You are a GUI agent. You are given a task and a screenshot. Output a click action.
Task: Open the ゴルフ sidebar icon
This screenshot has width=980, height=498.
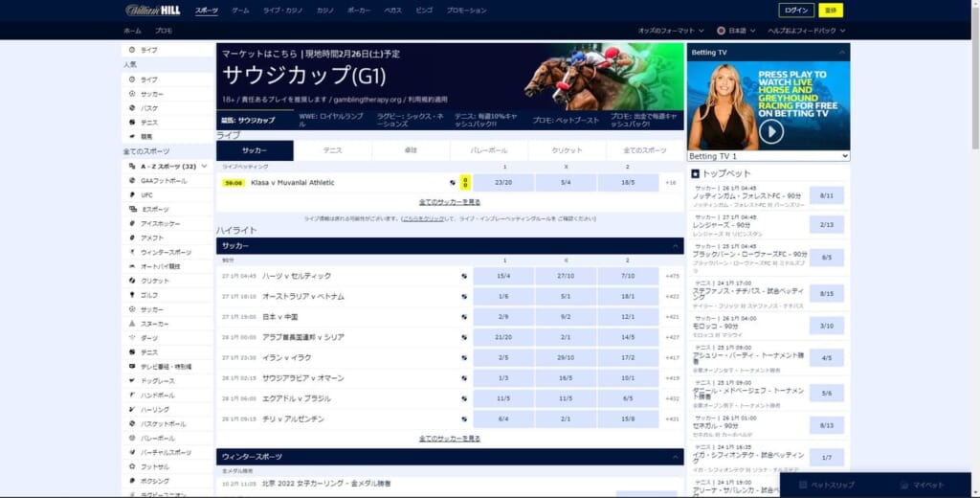tap(132, 295)
